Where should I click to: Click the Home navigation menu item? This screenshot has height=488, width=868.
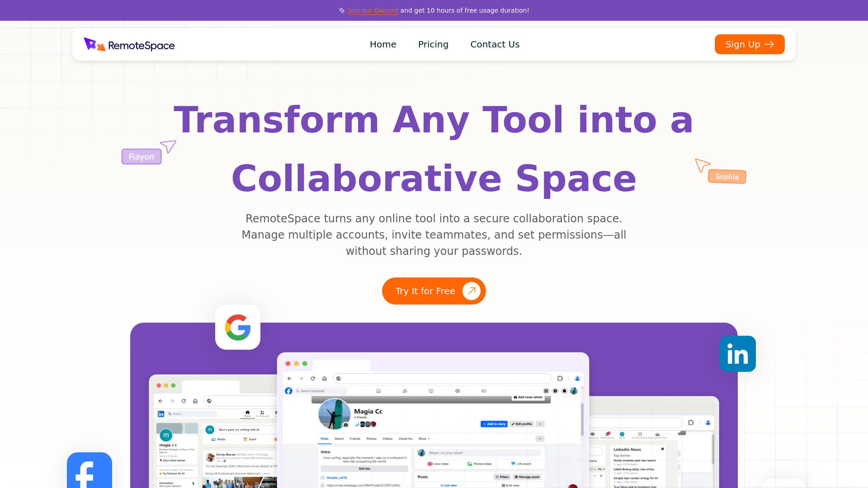(383, 44)
